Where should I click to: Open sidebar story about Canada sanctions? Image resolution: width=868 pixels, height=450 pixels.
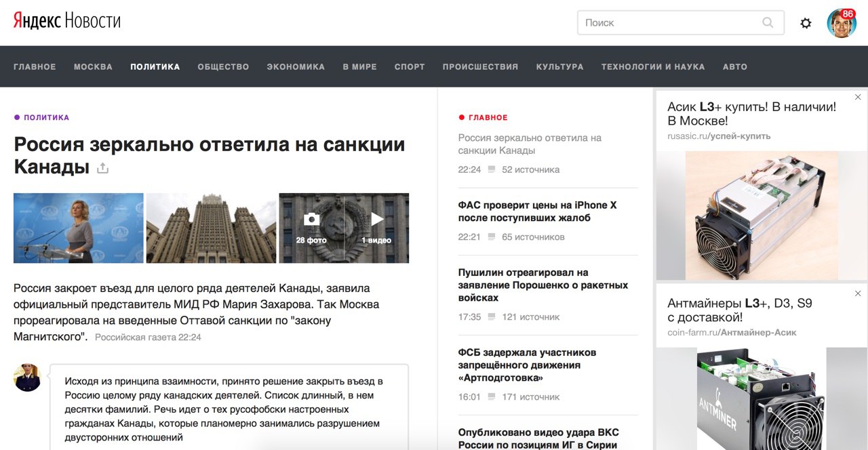point(530,144)
